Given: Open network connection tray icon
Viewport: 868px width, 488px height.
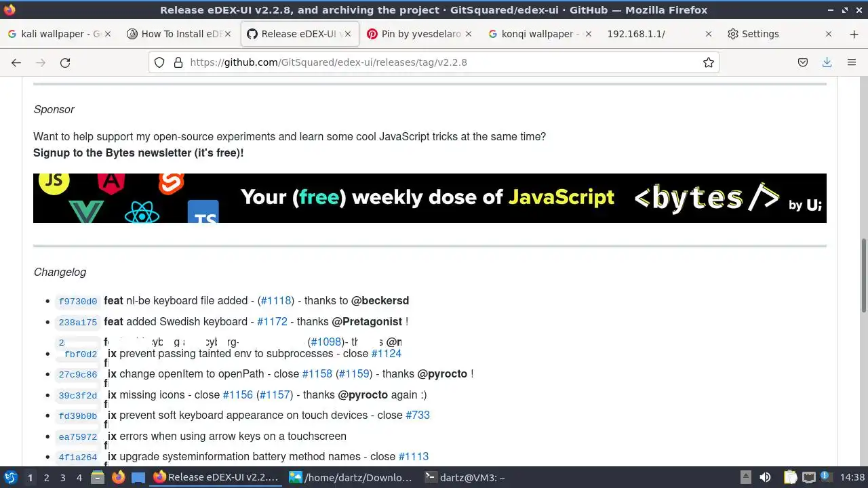Looking at the screenshot, I should pos(808,477).
